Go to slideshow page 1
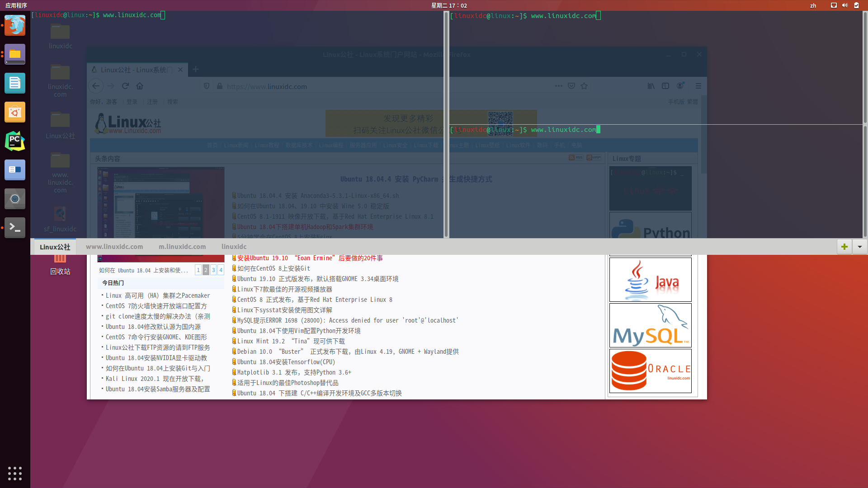Viewport: 868px width, 488px height. [198, 270]
